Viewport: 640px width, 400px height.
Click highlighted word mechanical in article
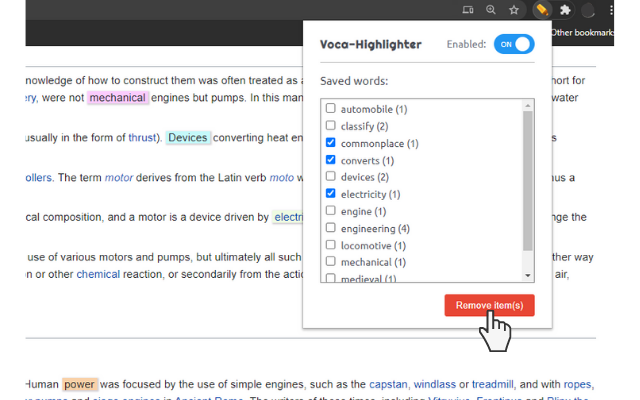point(118,98)
